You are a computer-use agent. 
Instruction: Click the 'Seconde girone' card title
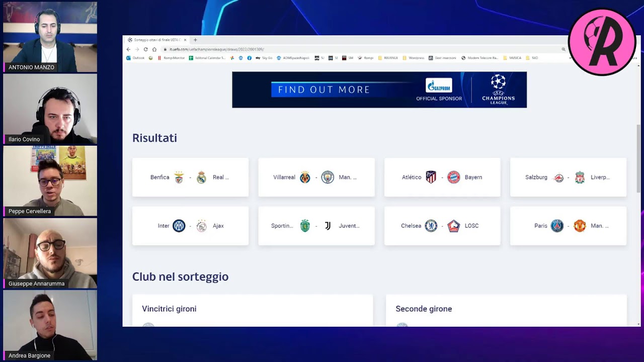(424, 309)
